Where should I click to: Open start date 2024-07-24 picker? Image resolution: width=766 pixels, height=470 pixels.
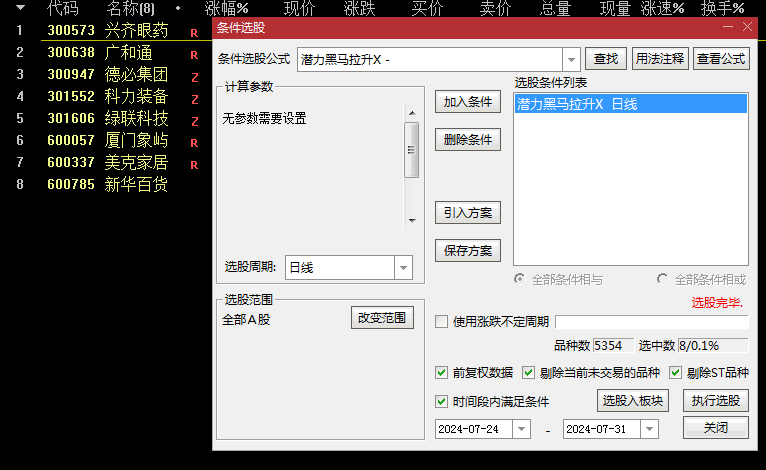tap(521, 429)
